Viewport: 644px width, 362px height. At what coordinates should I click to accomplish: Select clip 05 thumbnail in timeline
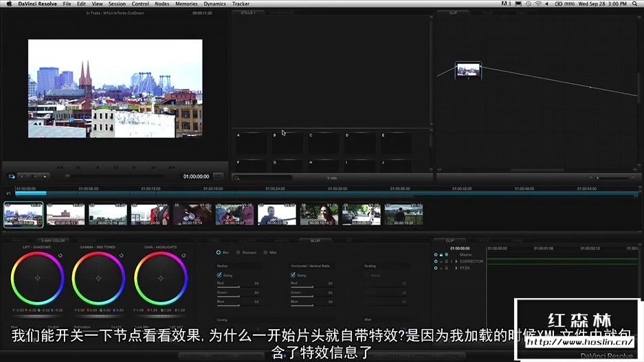(x=192, y=214)
